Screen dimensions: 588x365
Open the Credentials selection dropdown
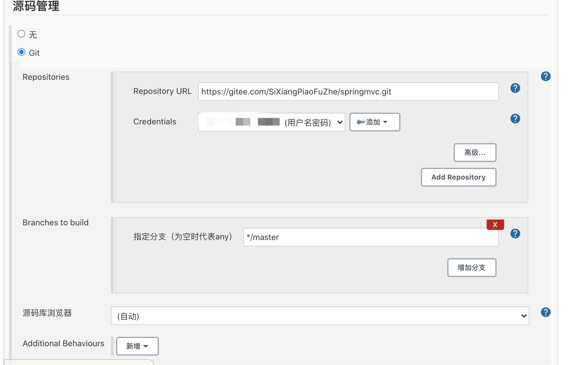click(x=271, y=122)
